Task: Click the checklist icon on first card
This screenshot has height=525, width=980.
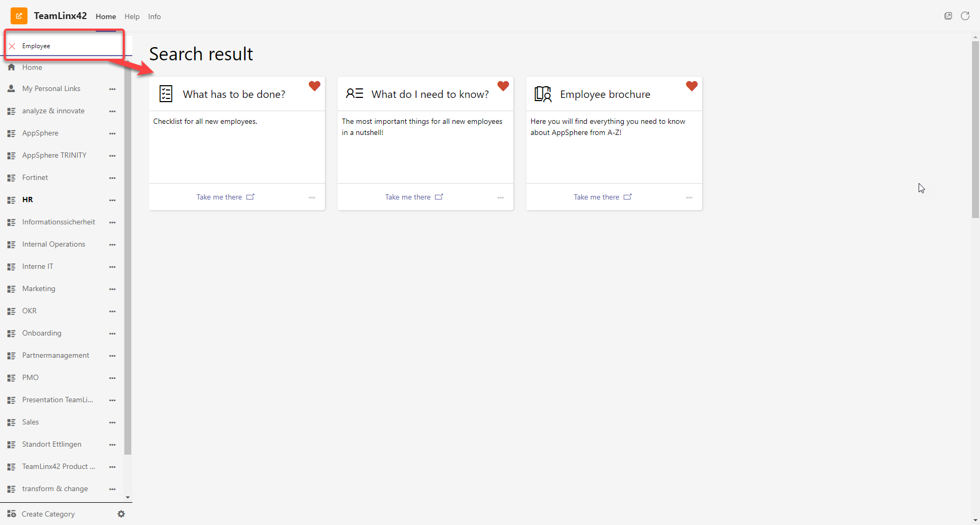Action: (166, 94)
